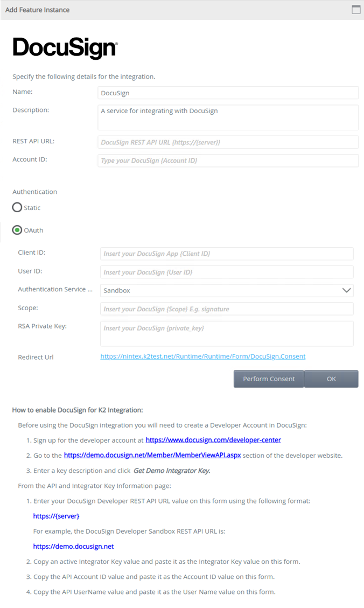Viewport: 364px width, 608px height.
Task: Open the demo.docusign.net link
Action: coord(73,546)
